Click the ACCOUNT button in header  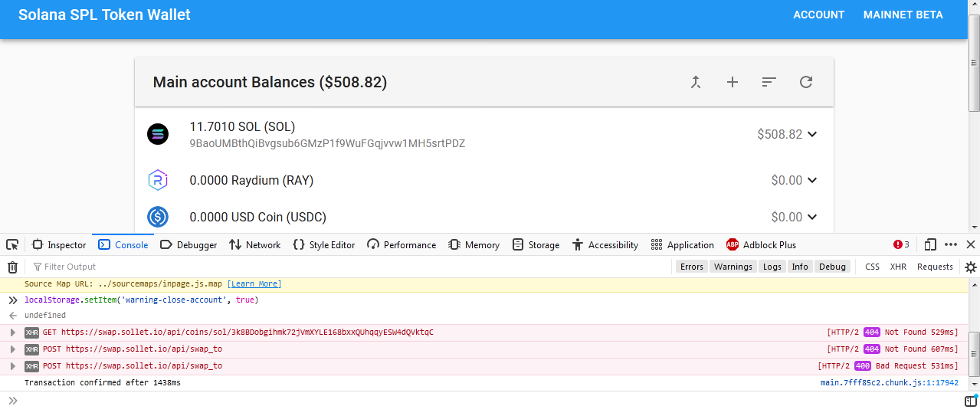(x=819, y=15)
